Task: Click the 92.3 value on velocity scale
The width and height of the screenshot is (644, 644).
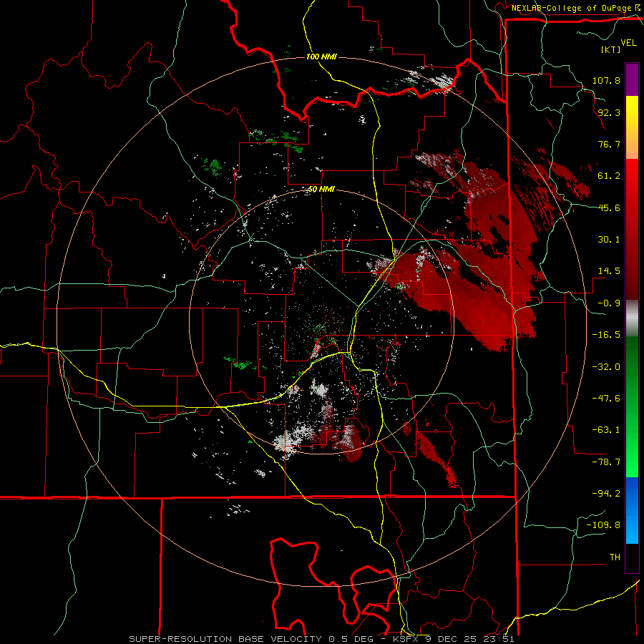Action: 609,112
